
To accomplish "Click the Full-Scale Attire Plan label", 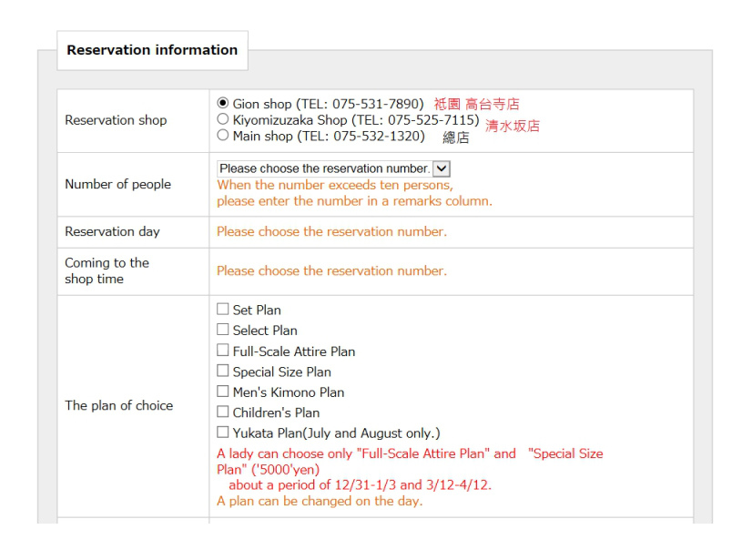I will click(x=294, y=351).
